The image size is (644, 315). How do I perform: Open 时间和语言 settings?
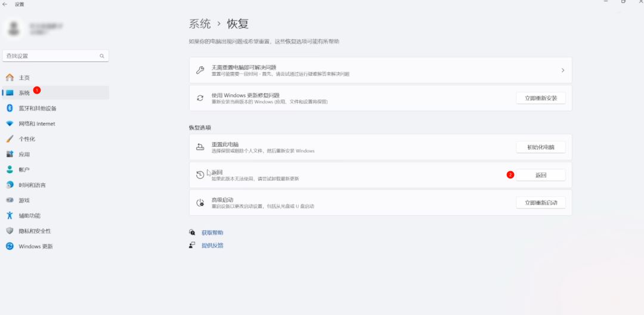56,185
